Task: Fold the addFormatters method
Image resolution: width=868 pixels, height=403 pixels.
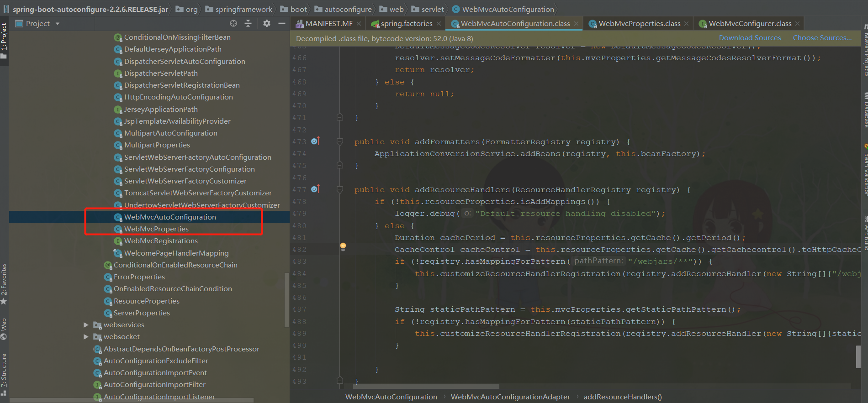Action: click(x=340, y=141)
